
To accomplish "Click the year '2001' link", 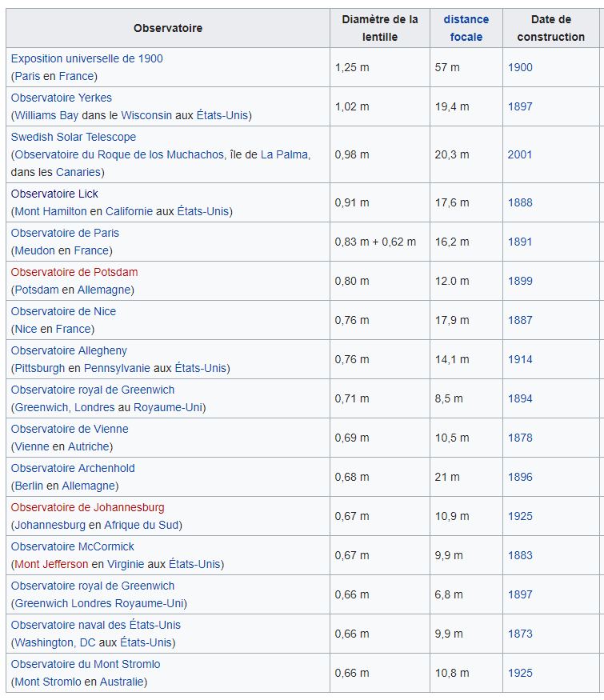I will pos(520,154).
